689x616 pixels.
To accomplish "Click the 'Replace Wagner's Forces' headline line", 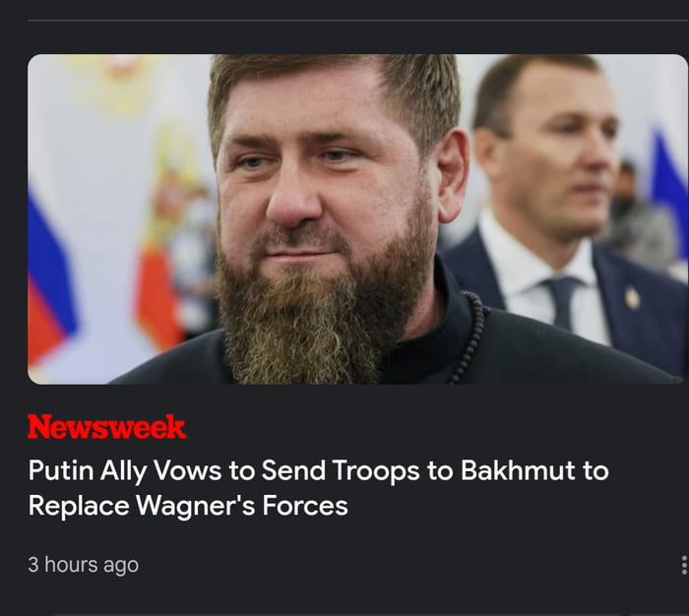I will (188, 506).
